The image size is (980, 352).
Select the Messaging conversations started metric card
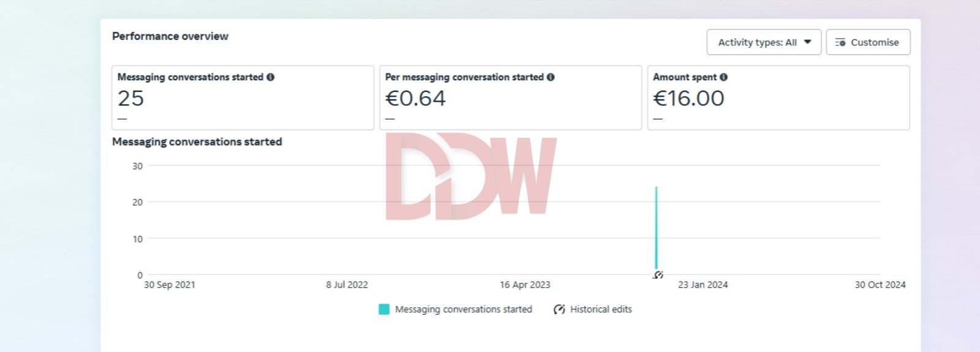pos(243,98)
